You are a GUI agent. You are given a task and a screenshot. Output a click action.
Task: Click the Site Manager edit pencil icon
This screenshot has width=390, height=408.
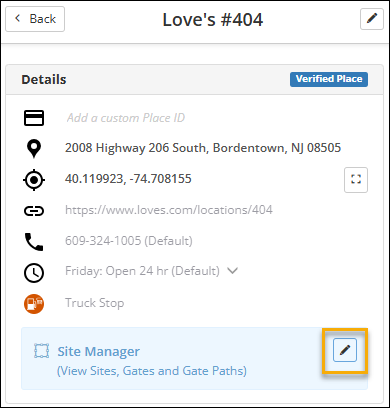(345, 350)
